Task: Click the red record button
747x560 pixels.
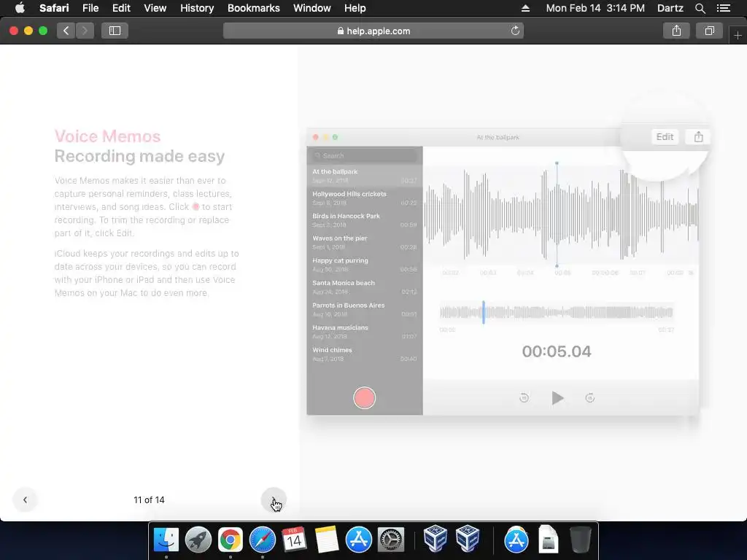Action: click(x=365, y=398)
